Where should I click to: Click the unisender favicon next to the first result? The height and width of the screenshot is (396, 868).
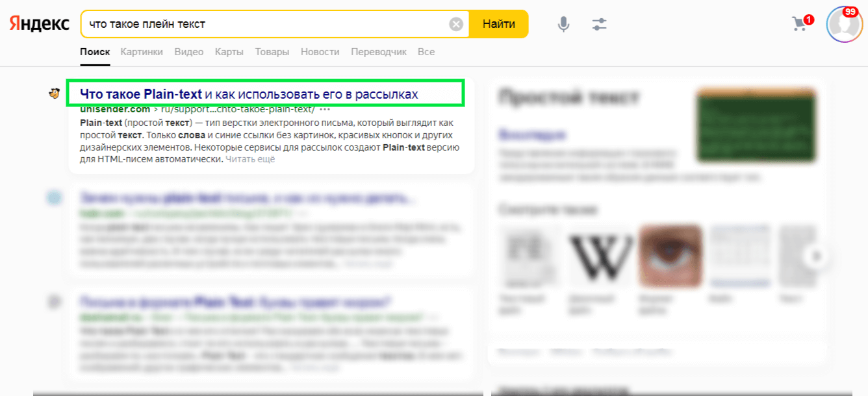pyautogui.click(x=55, y=94)
